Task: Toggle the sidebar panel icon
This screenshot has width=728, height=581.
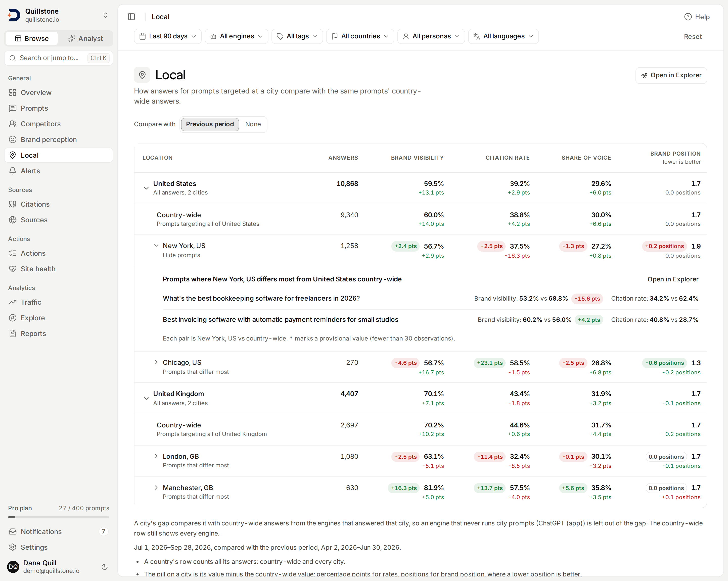Action: [x=132, y=16]
